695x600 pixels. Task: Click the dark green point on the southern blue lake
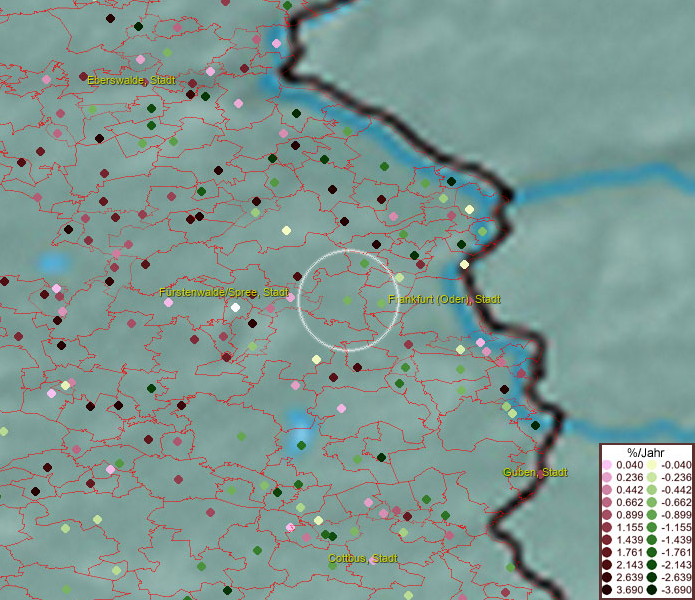click(301, 445)
